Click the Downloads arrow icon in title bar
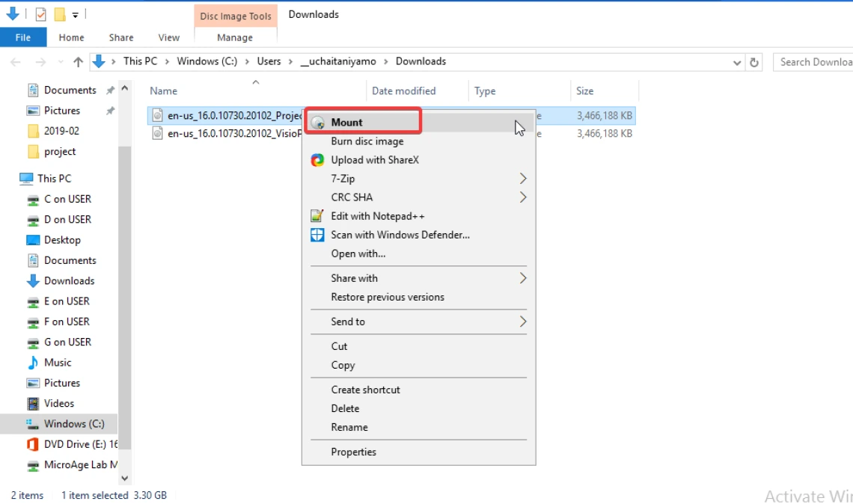The width and height of the screenshot is (853, 504). click(x=13, y=14)
